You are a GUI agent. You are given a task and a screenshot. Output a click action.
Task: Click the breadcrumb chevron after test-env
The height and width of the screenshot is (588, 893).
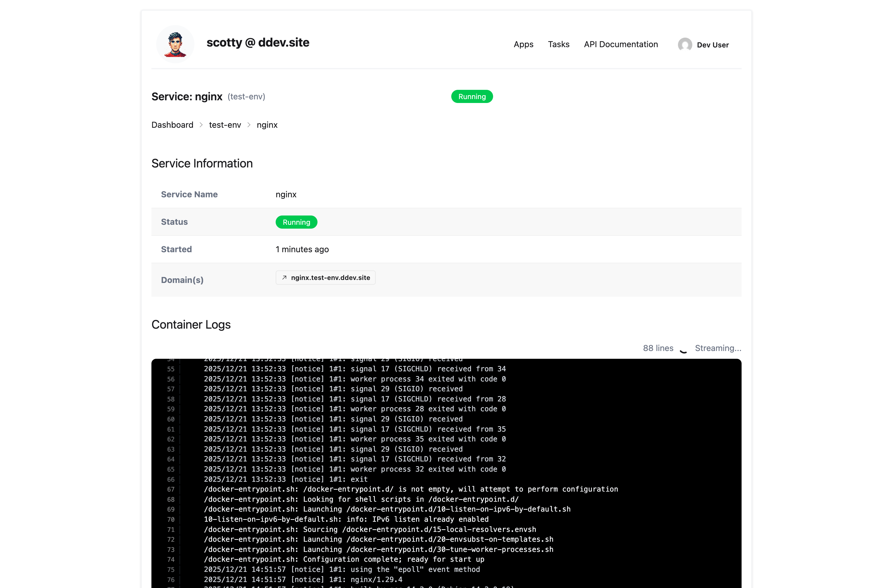249,125
